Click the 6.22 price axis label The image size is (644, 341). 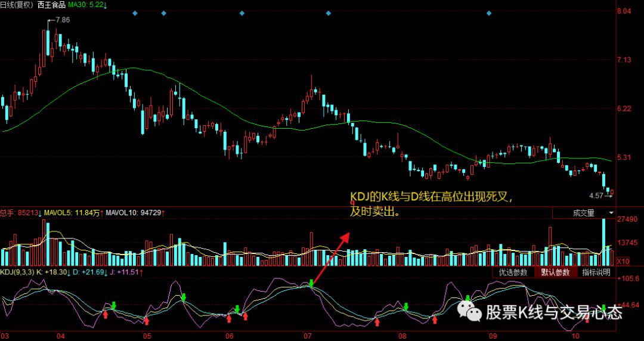tap(625, 109)
